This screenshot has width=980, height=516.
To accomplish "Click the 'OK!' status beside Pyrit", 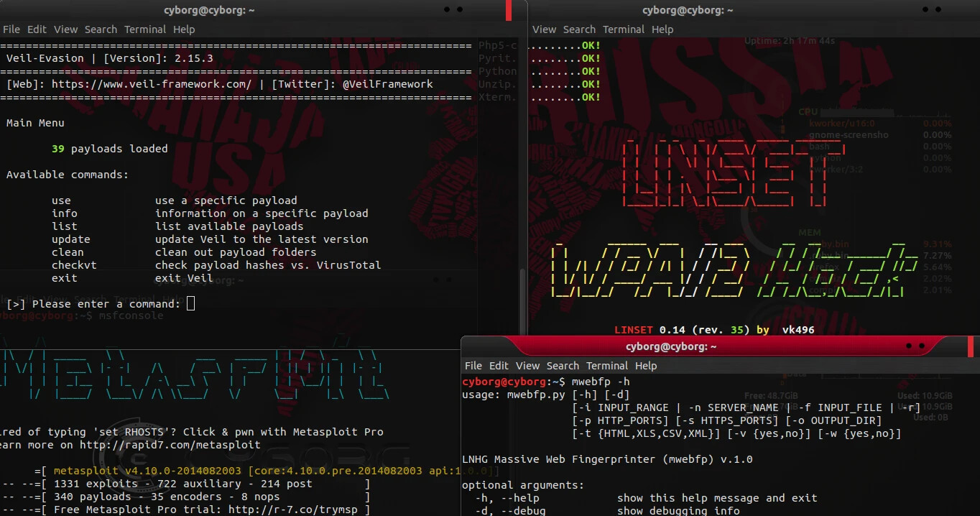I will [x=591, y=58].
